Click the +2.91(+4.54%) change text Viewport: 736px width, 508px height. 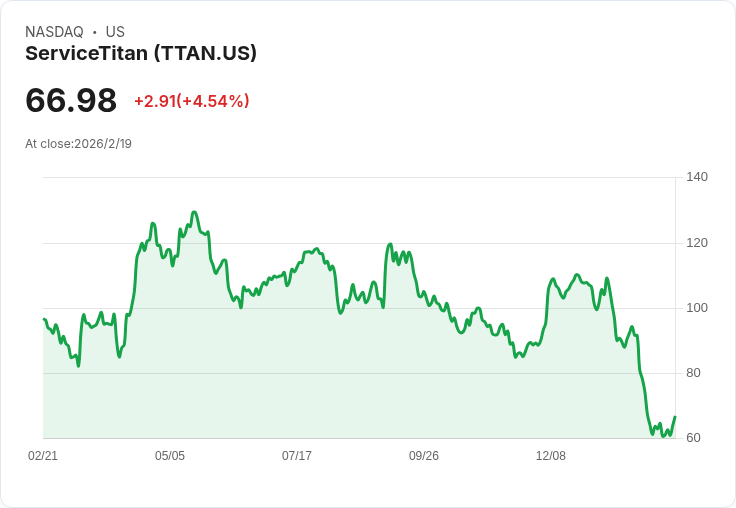coord(192,101)
